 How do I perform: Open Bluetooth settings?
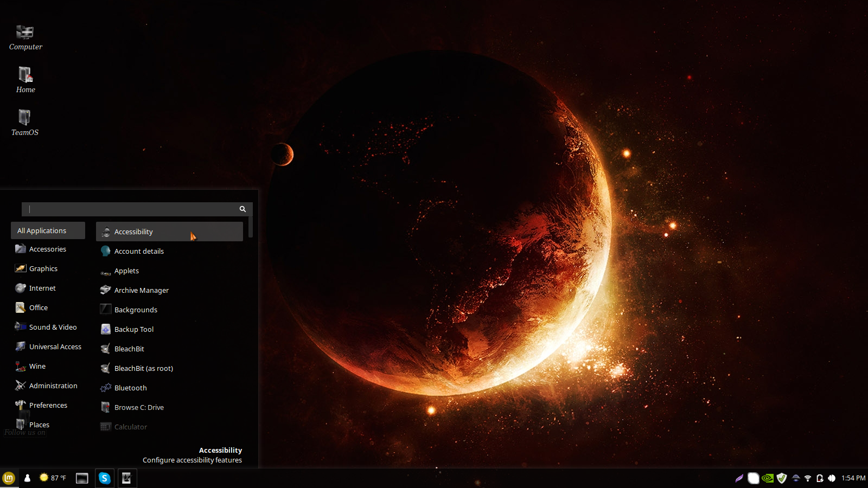tap(169, 388)
